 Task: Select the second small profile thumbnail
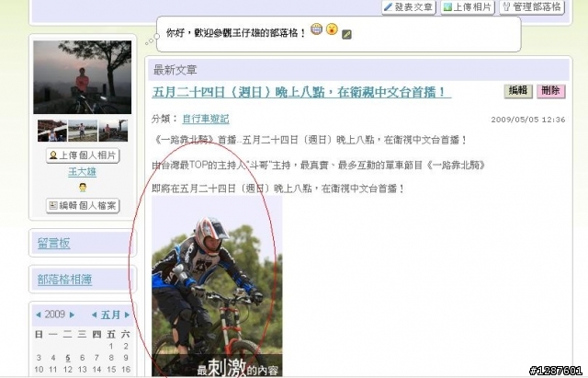[x=83, y=131]
